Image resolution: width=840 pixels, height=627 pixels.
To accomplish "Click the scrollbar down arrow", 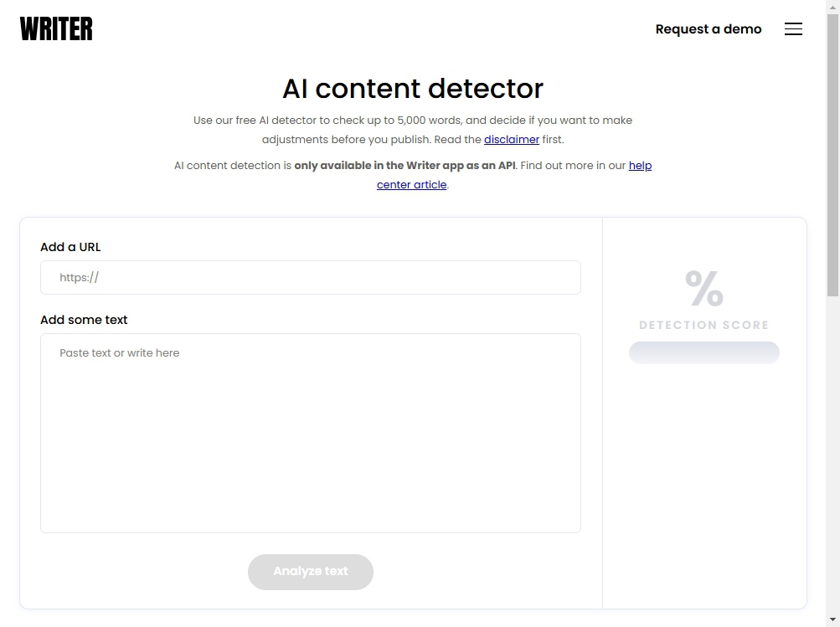I will pos(832,620).
